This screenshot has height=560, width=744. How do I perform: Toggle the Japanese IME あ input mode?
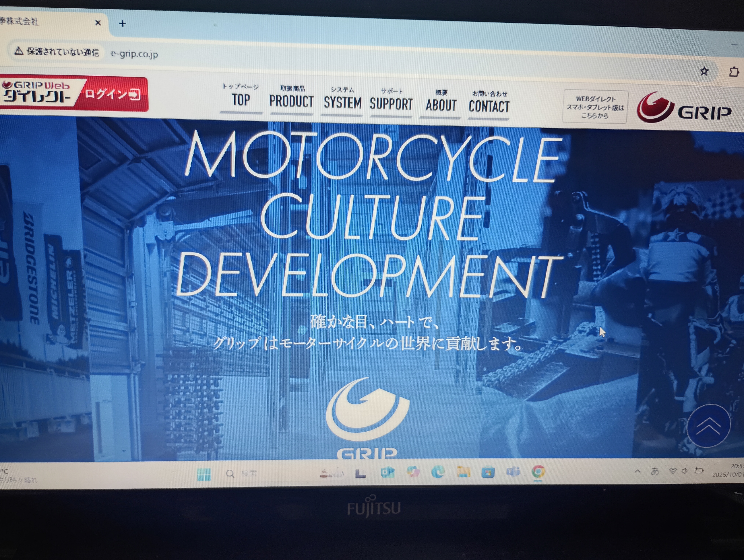654,471
